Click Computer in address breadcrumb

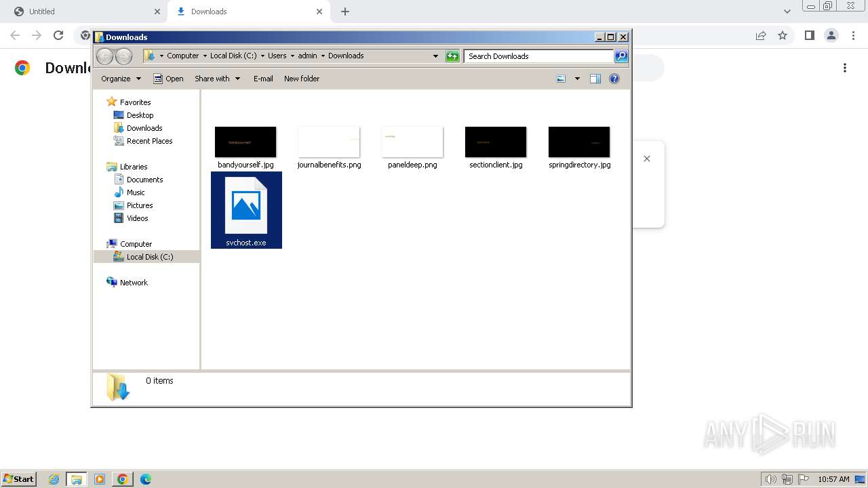point(183,56)
